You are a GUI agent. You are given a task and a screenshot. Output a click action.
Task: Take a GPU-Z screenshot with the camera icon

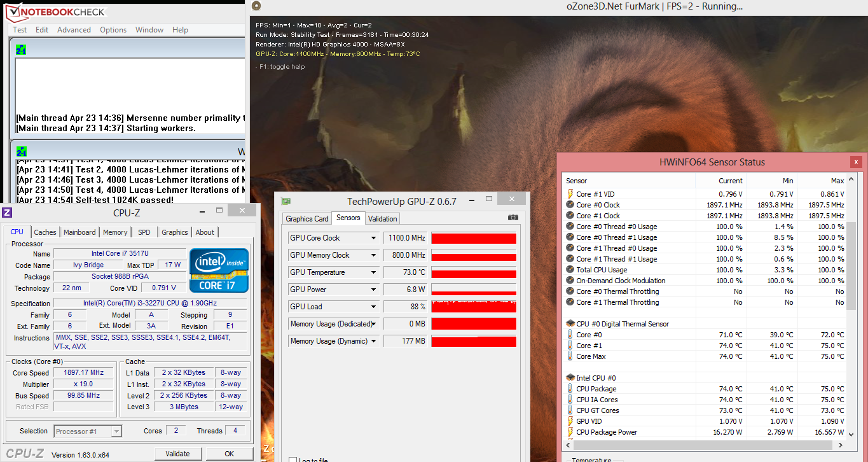click(x=513, y=218)
